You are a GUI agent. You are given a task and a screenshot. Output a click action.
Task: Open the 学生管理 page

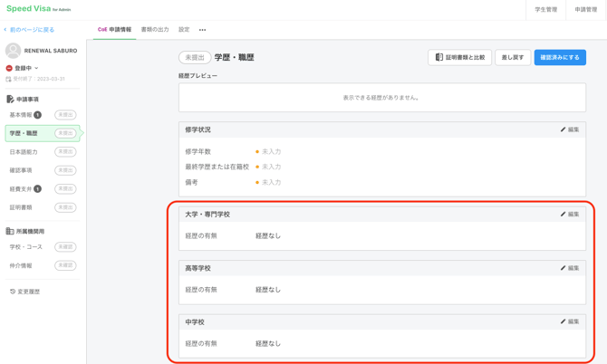[x=545, y=10]
